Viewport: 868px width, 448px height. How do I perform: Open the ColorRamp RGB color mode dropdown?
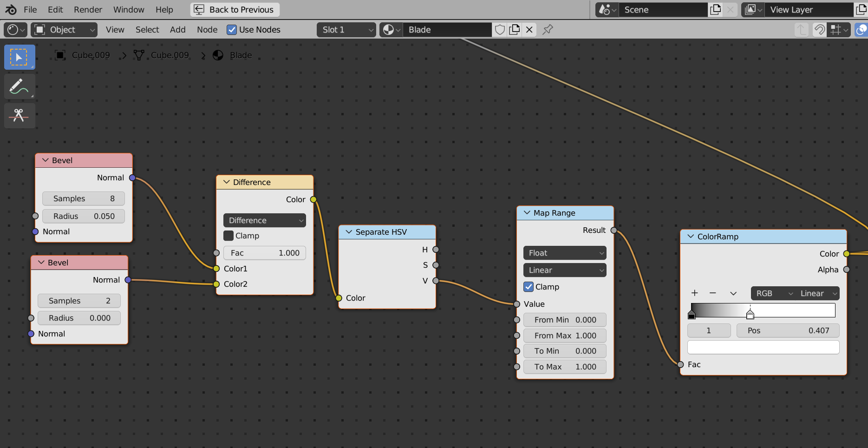[773, 293]
